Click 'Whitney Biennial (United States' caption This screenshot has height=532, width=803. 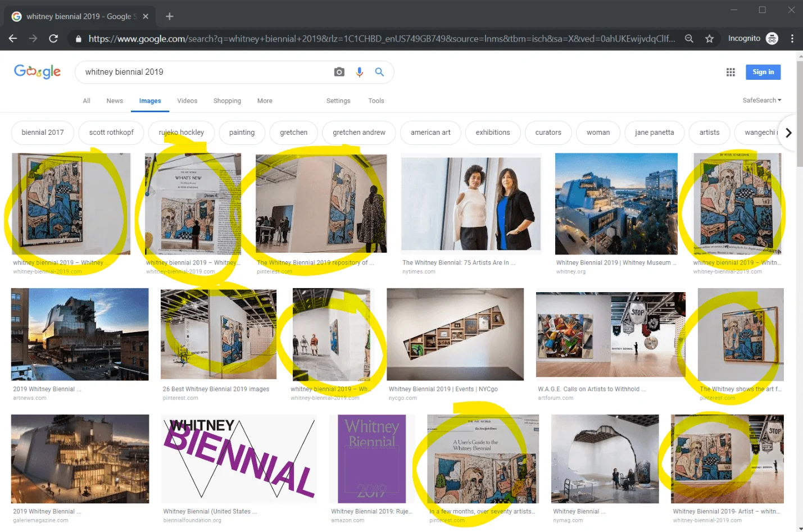click(x=210, y=512)
